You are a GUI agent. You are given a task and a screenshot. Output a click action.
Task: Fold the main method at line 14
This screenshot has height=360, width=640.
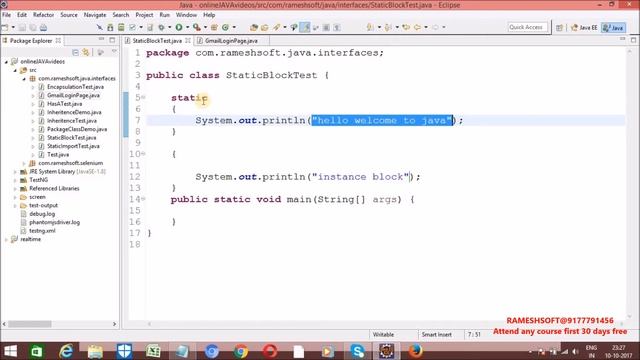tap(144, 199)
